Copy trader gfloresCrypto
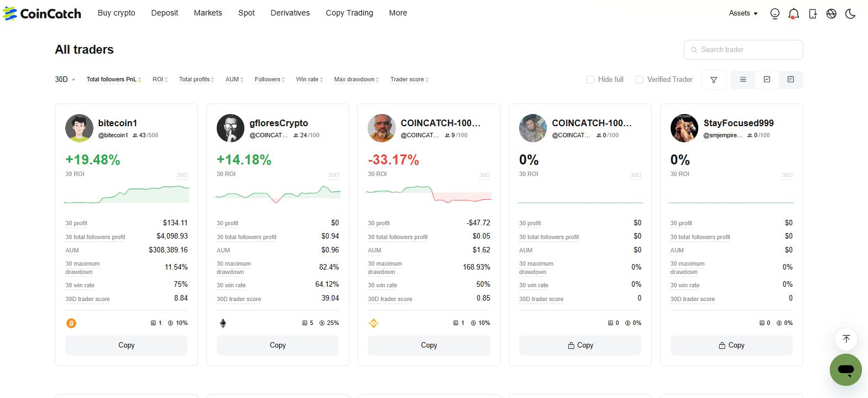The width and height of the screenshot is (868, 398). click(278, 345)
